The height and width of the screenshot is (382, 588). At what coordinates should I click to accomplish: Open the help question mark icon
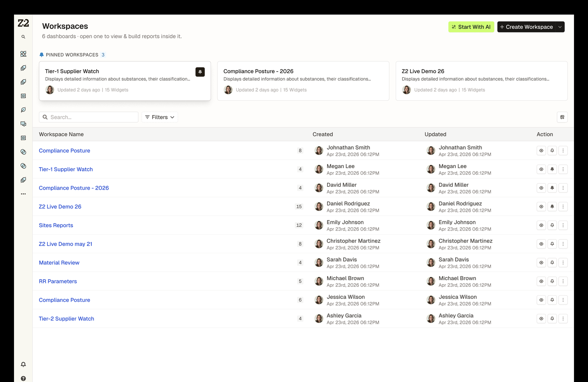(x=23, y=378)
